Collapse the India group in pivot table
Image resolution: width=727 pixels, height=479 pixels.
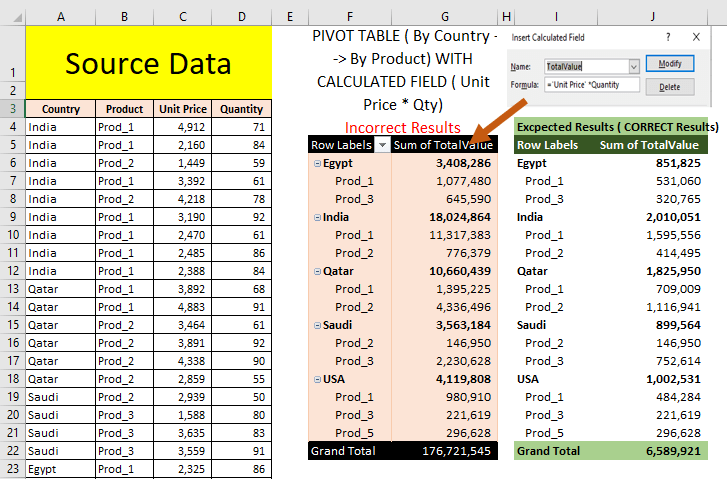[317, 217]
